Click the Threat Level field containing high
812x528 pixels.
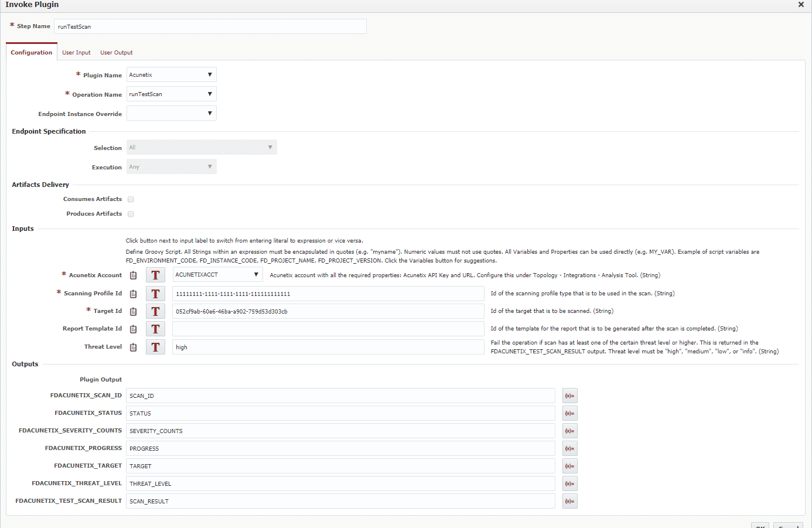coord(328,347)
